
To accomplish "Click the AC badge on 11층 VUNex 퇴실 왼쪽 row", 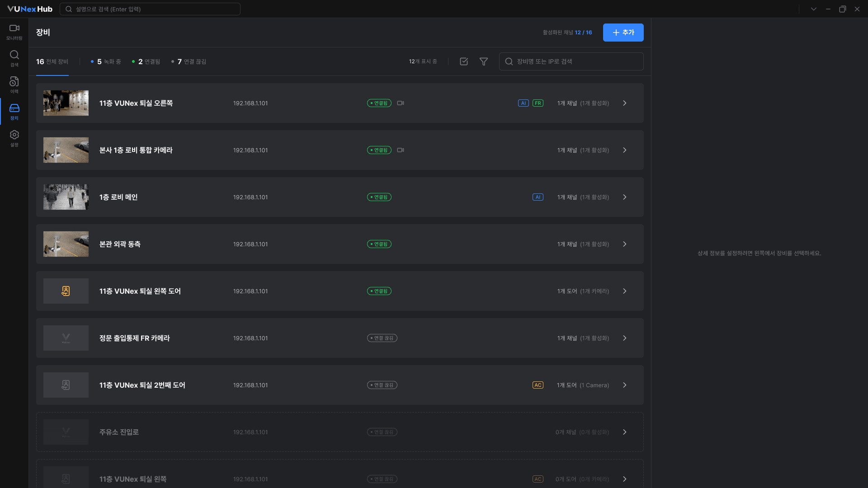I will point(538,479).
